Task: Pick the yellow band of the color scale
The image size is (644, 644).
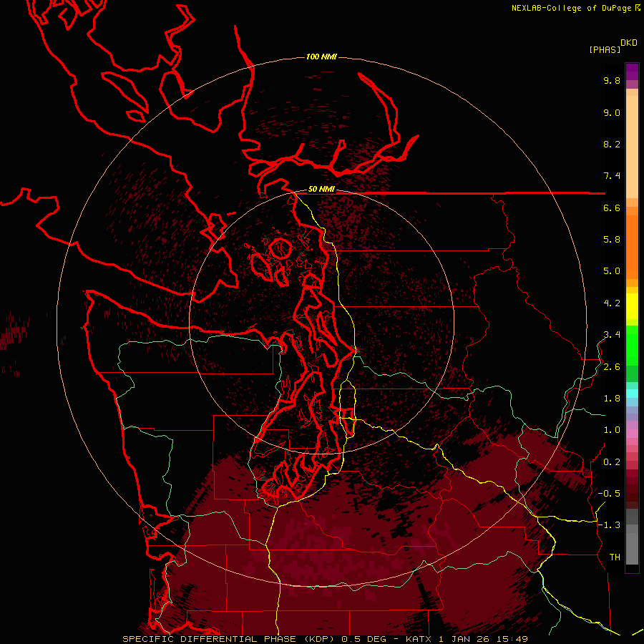Action: point(632,306)
